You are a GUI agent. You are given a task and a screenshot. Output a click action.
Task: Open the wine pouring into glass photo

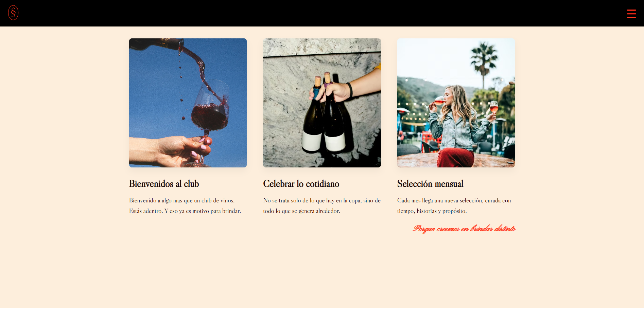tap(188, 103)
